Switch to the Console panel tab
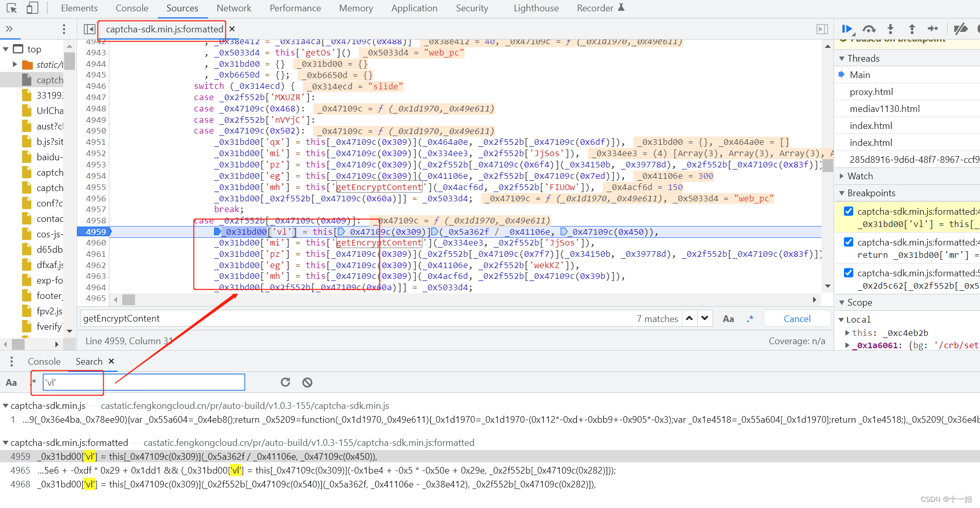This screenshot has height=508, width=980. point(132,8)
